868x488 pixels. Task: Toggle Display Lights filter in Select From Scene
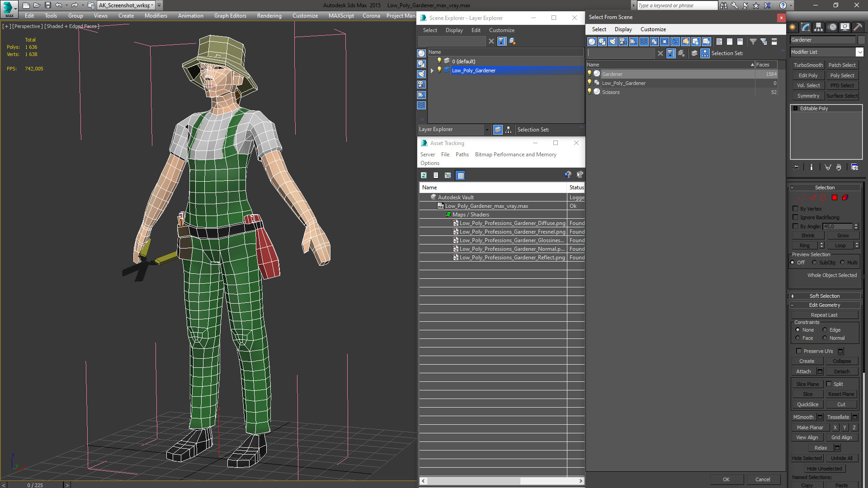point(613,42)
